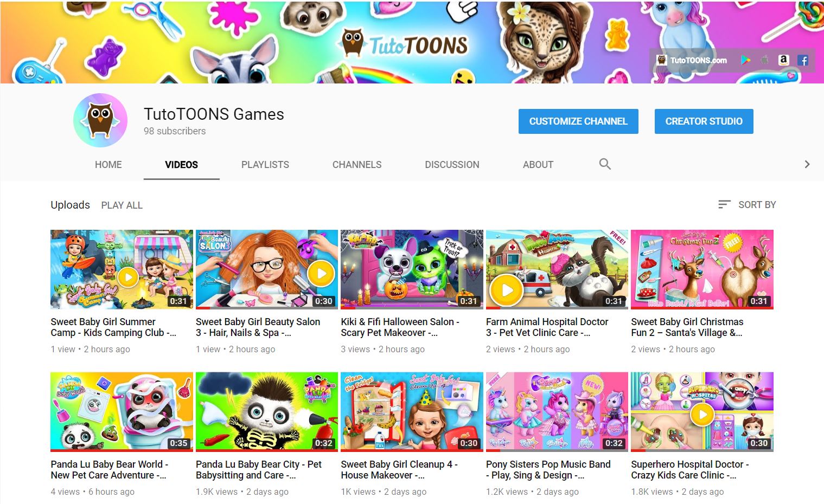
Task: Open the Amazon icon in banner
Action: (783, 60)
